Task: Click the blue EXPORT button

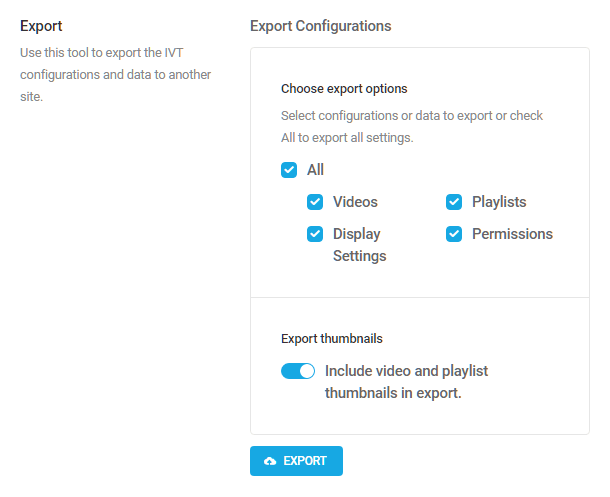Action: (x=296, y=461)
